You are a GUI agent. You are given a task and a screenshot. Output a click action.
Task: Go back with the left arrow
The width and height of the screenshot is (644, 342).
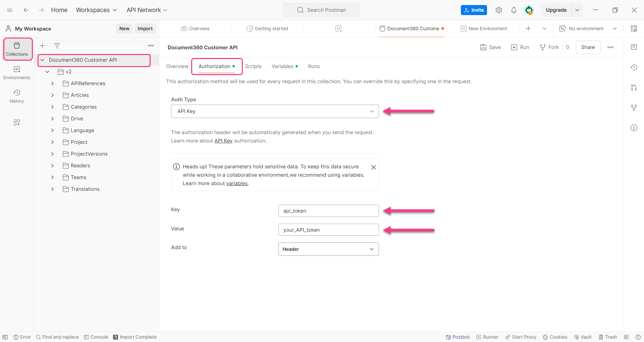point(26,10)
